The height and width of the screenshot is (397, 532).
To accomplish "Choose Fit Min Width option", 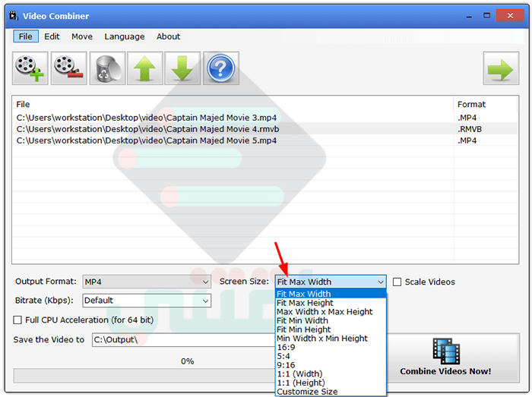I will coord(331,320).
